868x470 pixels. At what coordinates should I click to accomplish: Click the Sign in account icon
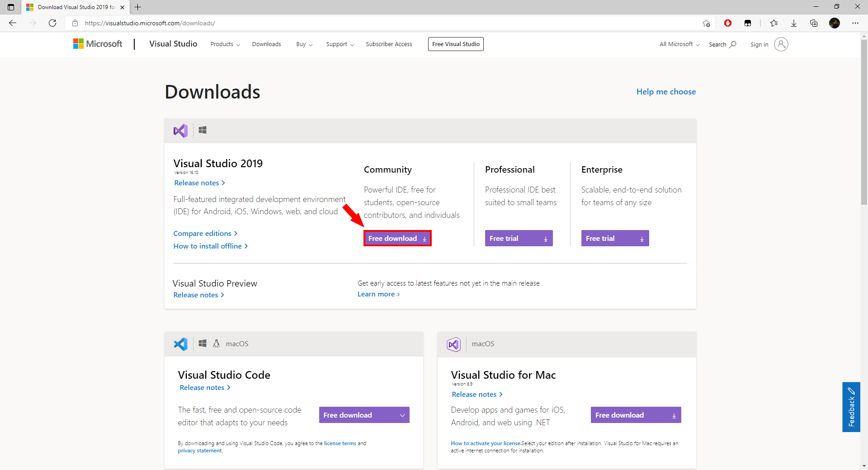[x=781, y=44]
